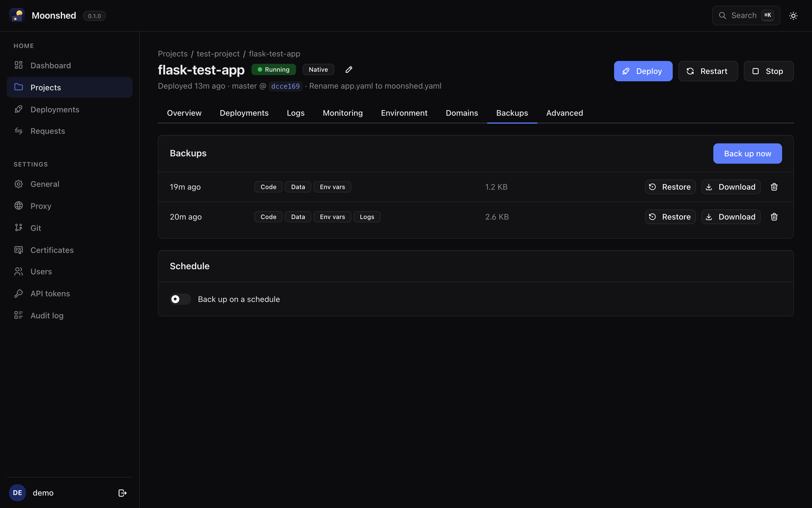Restore the 20m ago backup
This screenshot has width=812, height=508.
(670, 217)
